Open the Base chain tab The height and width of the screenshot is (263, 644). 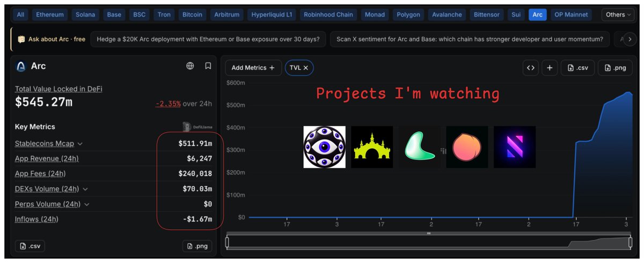114,14
